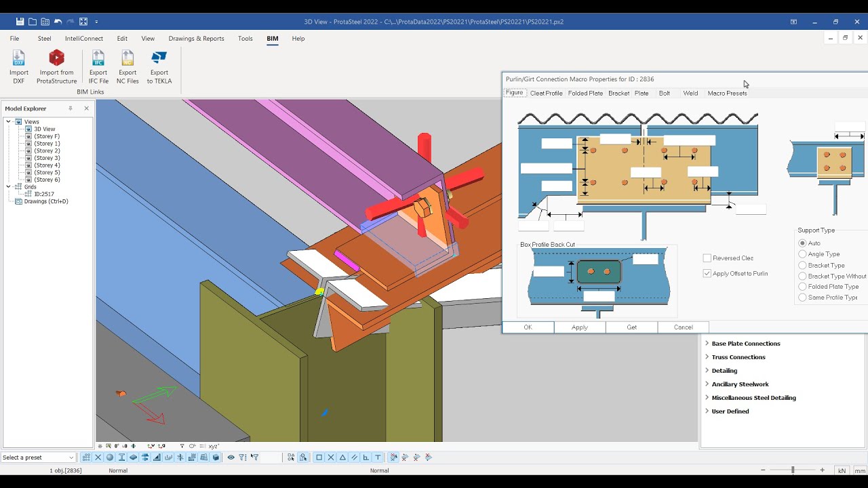Click the X snap icon right of the square
The image size is (868, 488).
click(x=331, y=457)
